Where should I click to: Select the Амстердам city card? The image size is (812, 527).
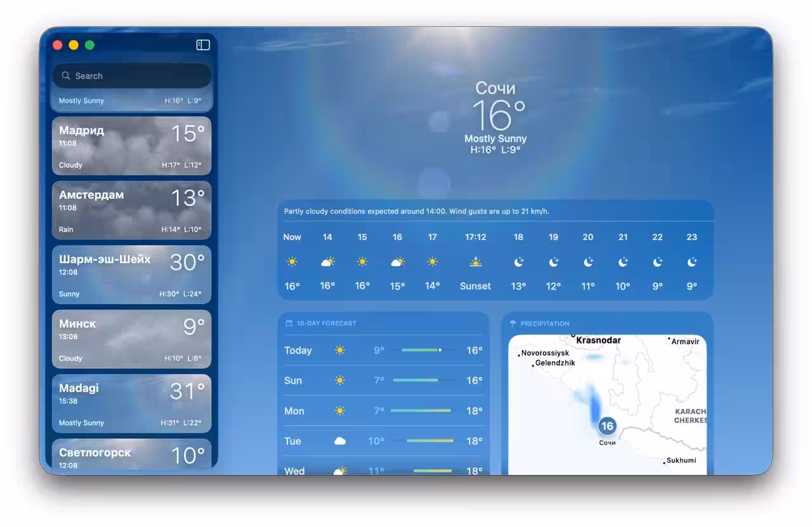point(131,210)
